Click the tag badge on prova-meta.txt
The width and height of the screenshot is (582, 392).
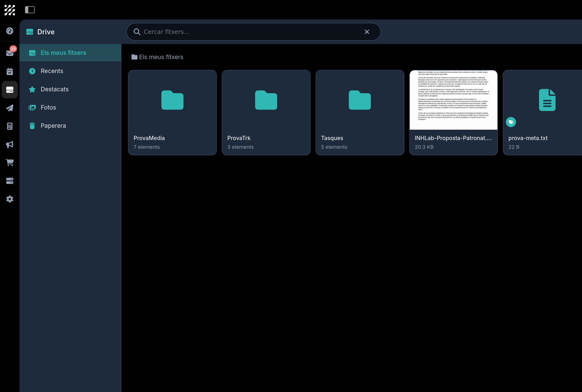(511, 122)
